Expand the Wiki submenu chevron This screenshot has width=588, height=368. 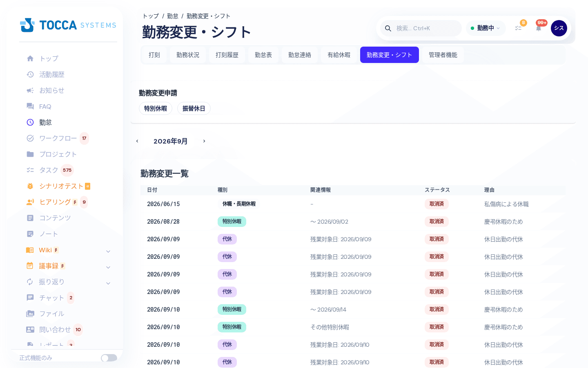(x=108, y=251)
